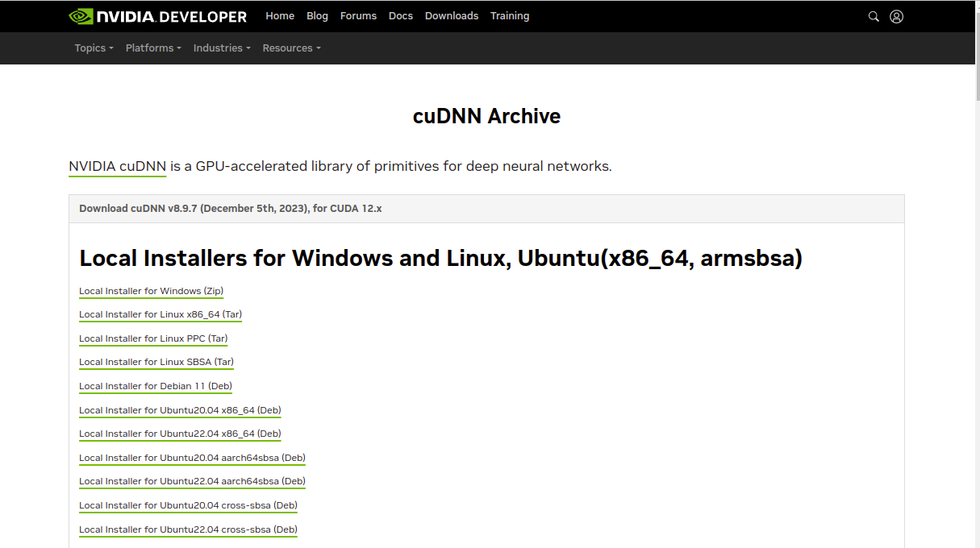Download Local Installer for Linux SBSA (Tar)
Viewport: 980px width, 548px height.
coord(156,363)
